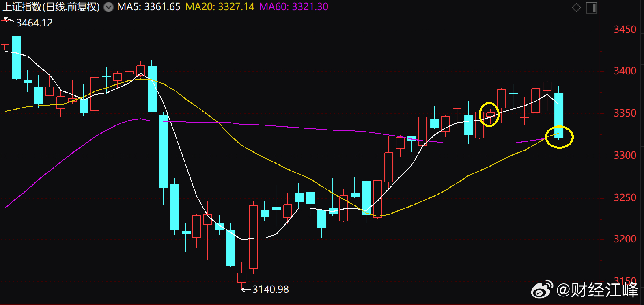Image resolution: width=644 pixels, height=305 pixels.
Task: Click the 3300 price axis label
Action: [625, 156]
